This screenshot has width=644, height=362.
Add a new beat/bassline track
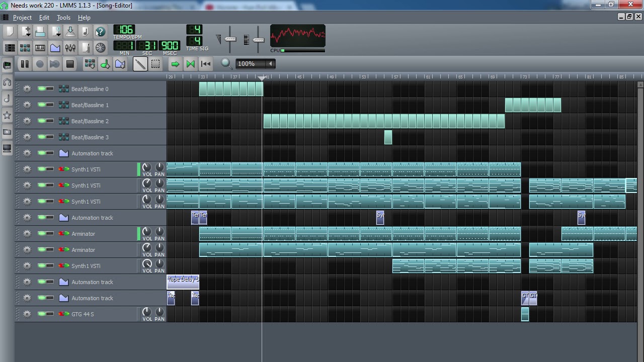click(90, 64)
